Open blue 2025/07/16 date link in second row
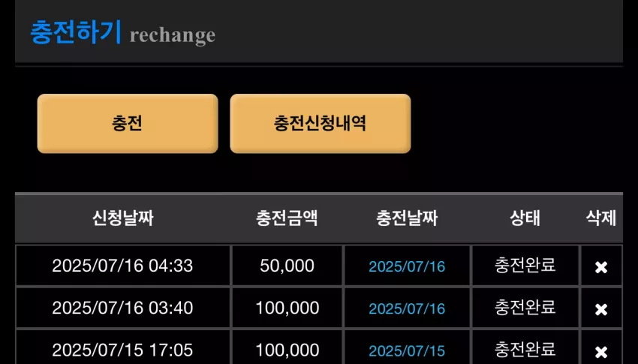This screenshot has width=638, height=364. (407, 308)
